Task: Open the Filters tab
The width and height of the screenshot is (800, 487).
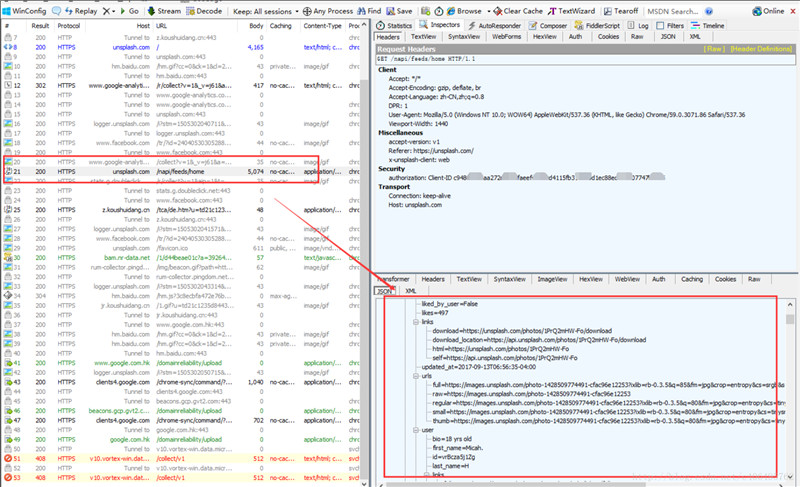Action: 670,25
